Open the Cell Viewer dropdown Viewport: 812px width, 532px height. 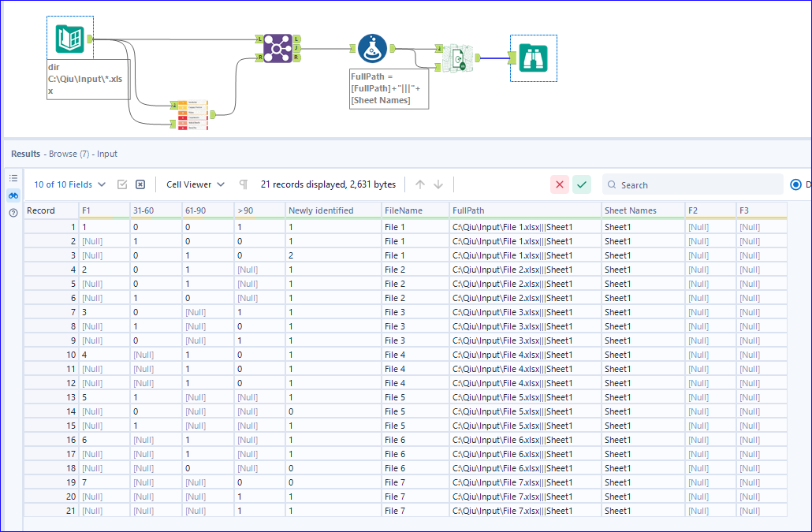[x=194, y=184]
